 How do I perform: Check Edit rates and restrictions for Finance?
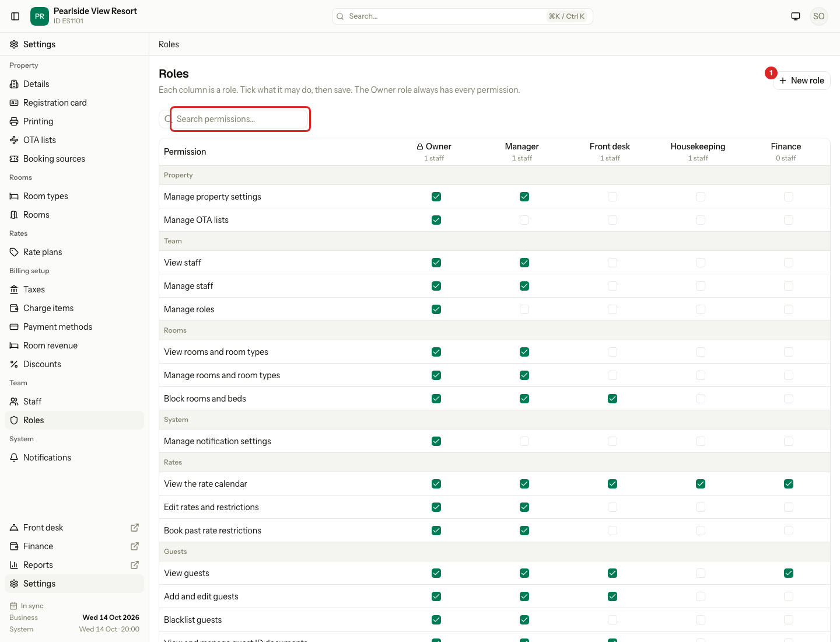789,507
